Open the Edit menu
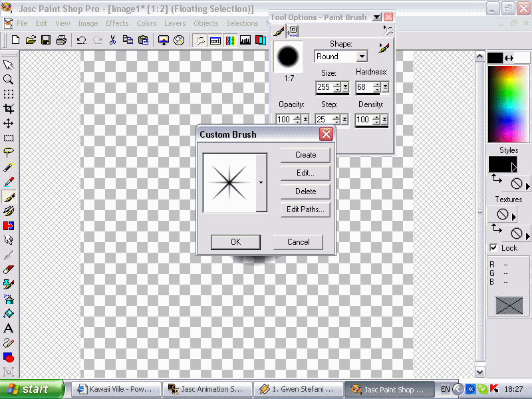Screen dimensions: 532x399 [x=41, y=23]
